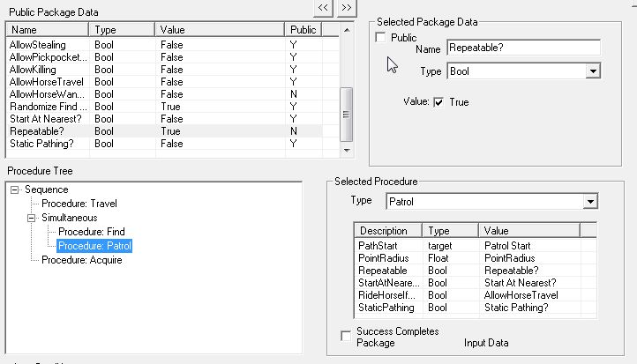Uncheck the Value True checkbox
The image size is (637, 364).
[438, 102]
